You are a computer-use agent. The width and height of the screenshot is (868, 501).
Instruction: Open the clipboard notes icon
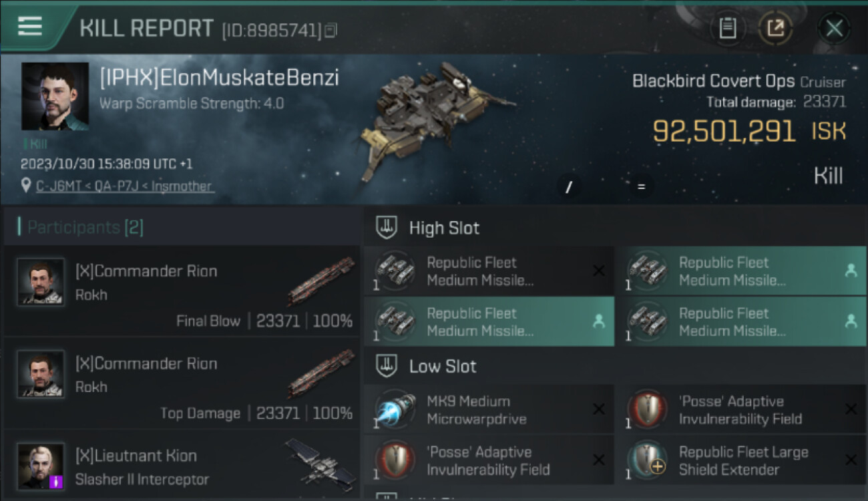[x=727, y=28]
